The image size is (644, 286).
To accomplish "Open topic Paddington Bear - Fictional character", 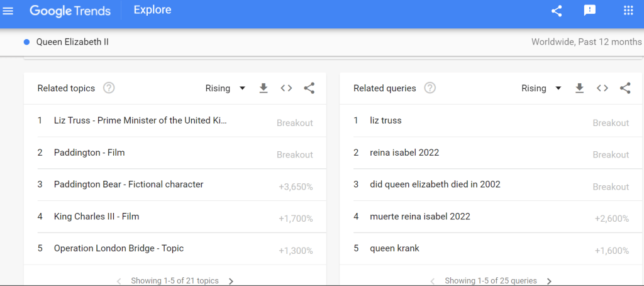I will 128,185.
